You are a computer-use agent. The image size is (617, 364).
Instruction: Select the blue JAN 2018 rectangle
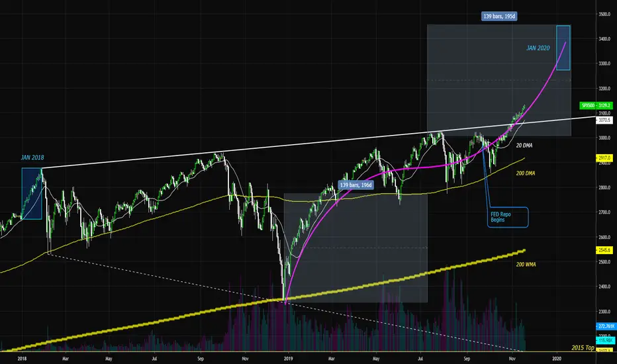point(32,194)
